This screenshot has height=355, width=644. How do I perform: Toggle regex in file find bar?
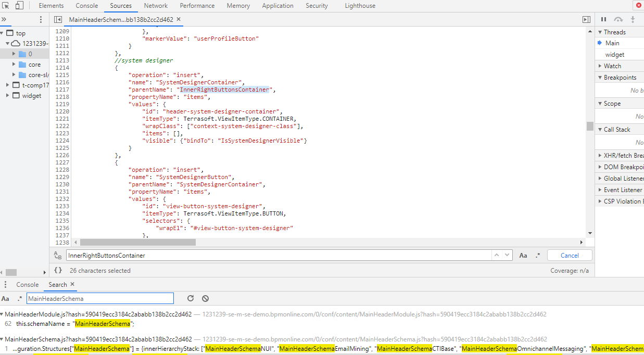click(x=538, y=255)
